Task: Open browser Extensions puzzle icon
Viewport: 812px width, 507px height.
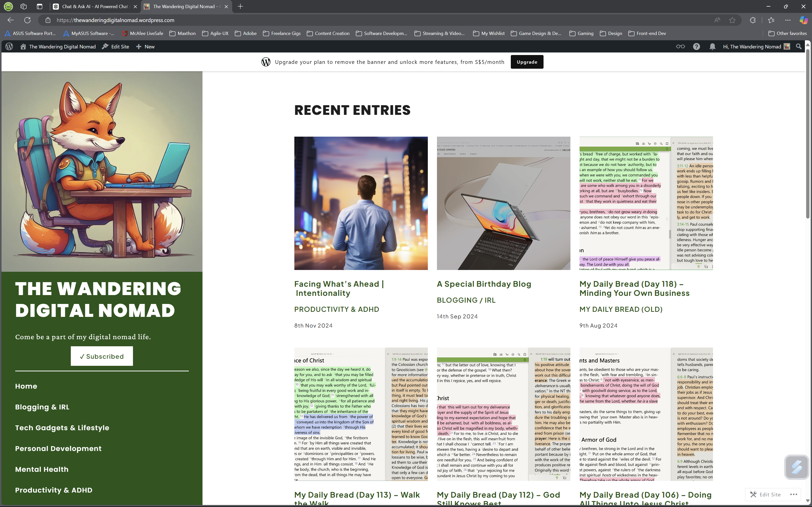Action: click(x=753, y=20)
